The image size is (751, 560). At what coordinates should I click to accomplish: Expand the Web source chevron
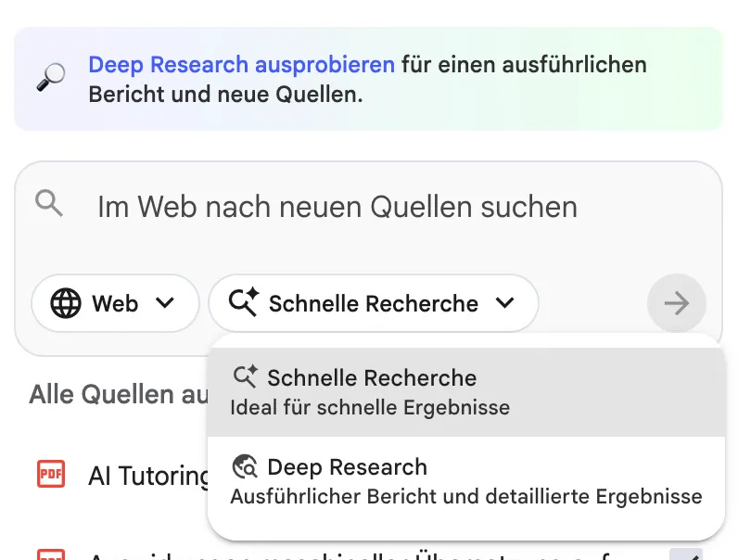[x=165, y=303]
